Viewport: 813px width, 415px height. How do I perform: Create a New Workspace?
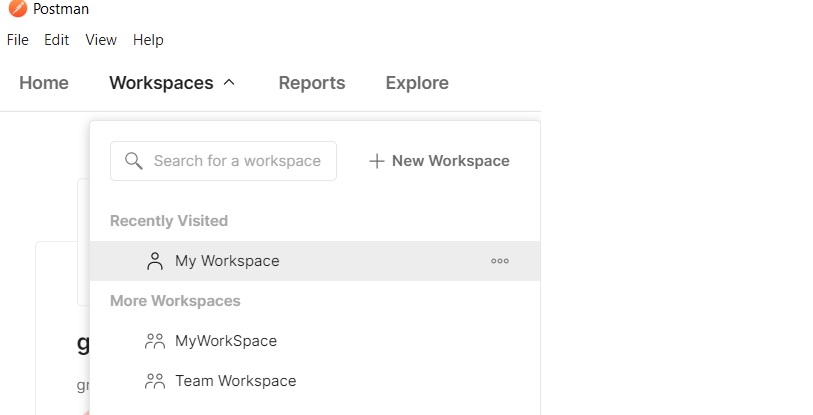pyautogui.click(x=439, y=161)
